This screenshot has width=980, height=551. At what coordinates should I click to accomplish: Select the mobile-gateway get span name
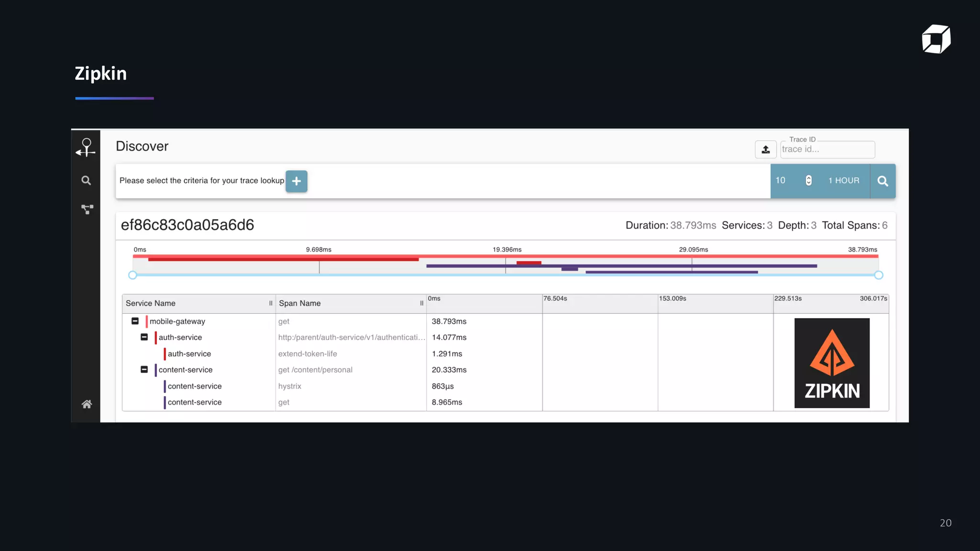(x=284, y=321)
